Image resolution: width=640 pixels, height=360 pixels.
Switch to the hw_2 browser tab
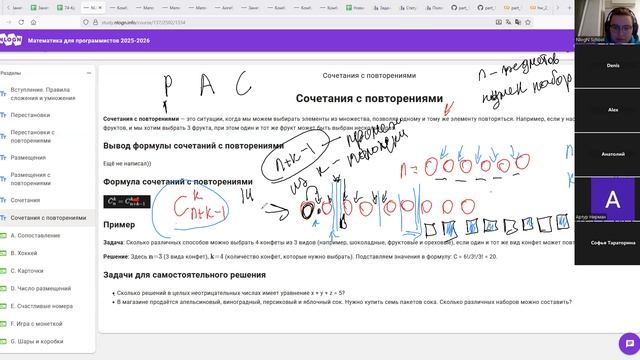[538, 8]
